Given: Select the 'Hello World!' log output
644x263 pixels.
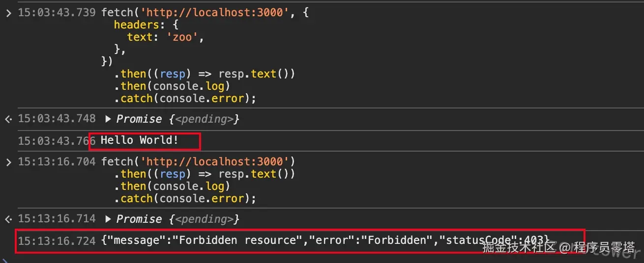Looking at the screenshot, I should pos(140,141).
